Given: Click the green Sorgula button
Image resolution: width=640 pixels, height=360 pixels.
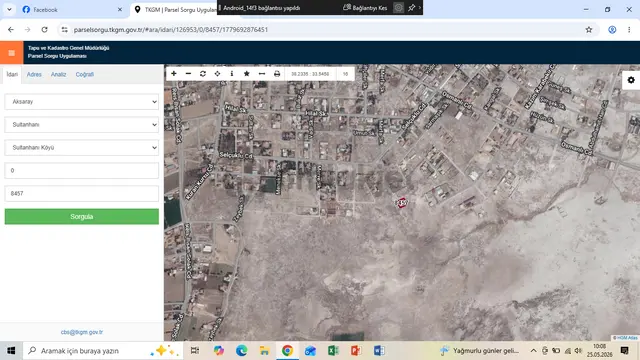Looking at the screenshot, I should [82, 216].
